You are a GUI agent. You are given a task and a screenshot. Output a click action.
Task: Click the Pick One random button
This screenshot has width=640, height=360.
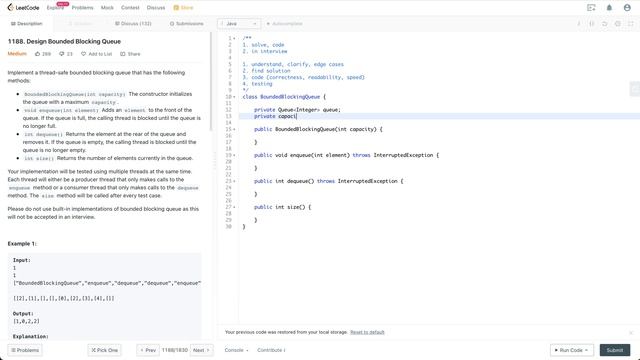tap(104, 350)
